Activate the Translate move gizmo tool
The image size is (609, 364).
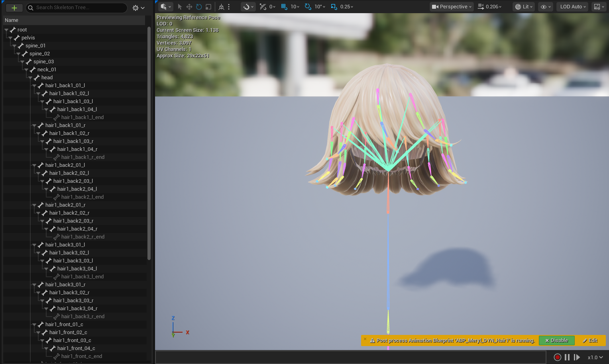(189, 7)
